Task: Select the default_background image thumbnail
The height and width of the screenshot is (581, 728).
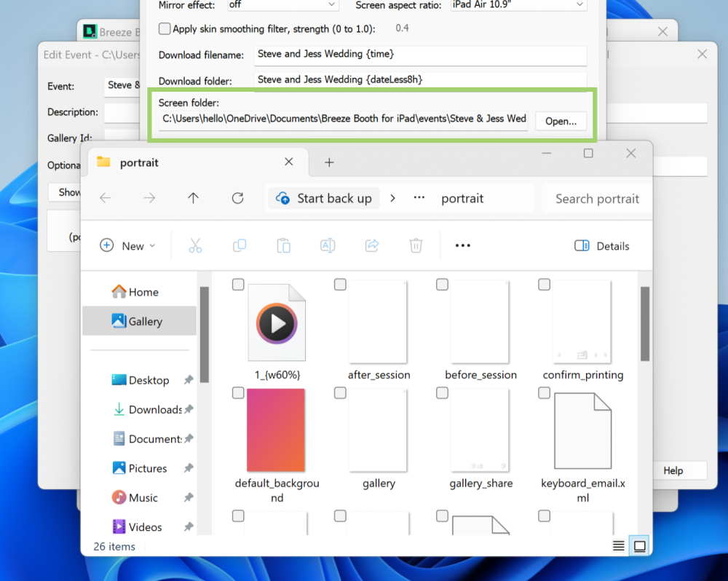Action: (276, 430)
